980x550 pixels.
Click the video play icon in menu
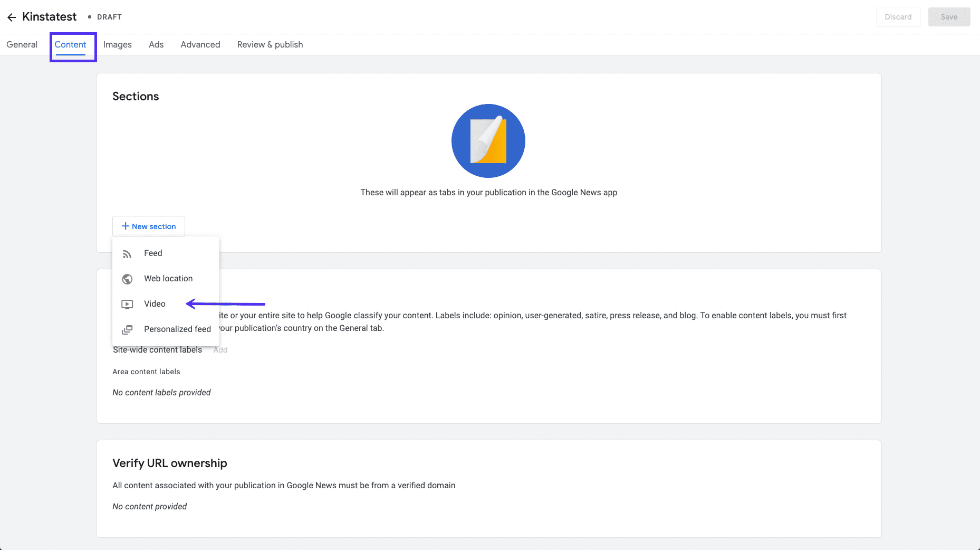coord(127,304)
